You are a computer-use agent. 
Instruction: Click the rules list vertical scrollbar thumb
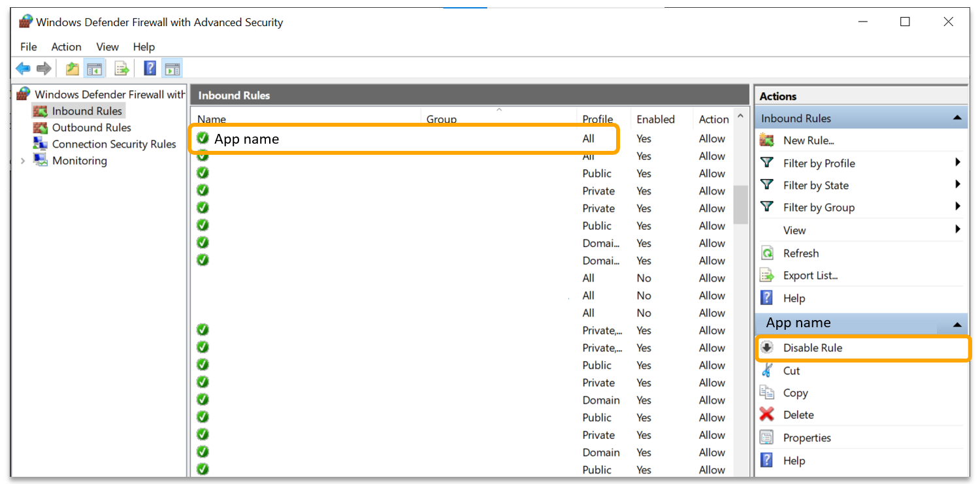point(740,204)
